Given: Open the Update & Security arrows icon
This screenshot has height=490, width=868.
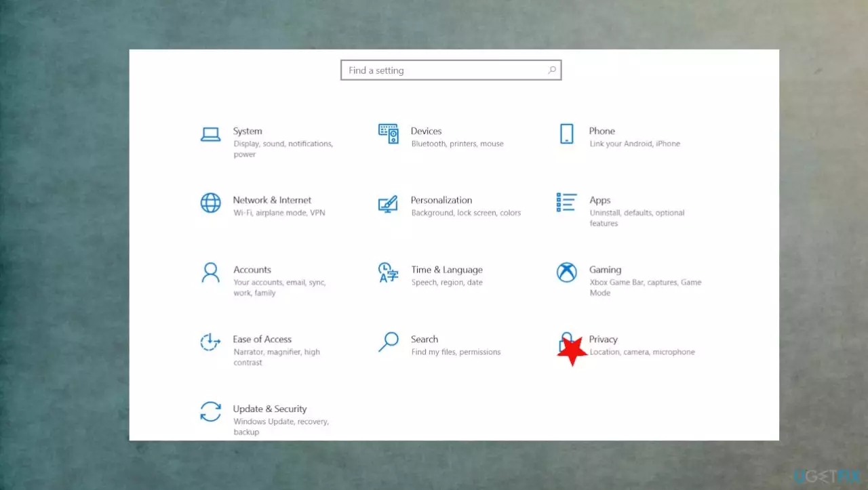Looking at the screenshot, I should (x=210, y=411).
